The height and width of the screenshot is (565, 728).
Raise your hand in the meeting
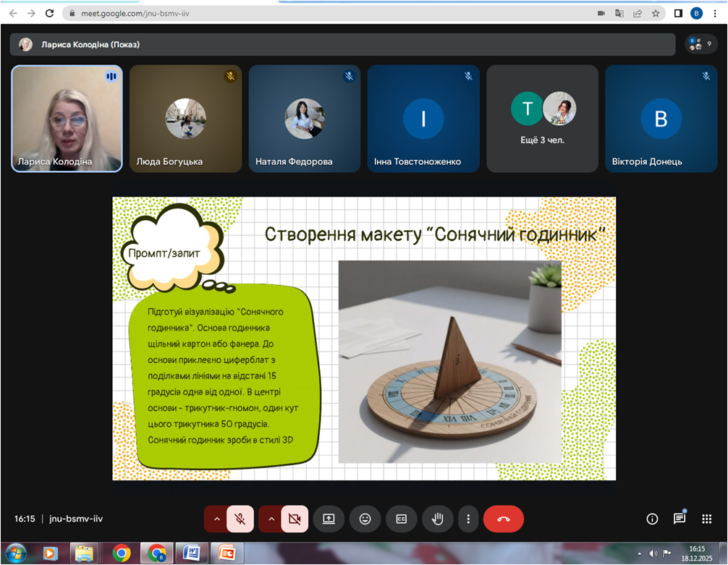[x=437, y=519]
